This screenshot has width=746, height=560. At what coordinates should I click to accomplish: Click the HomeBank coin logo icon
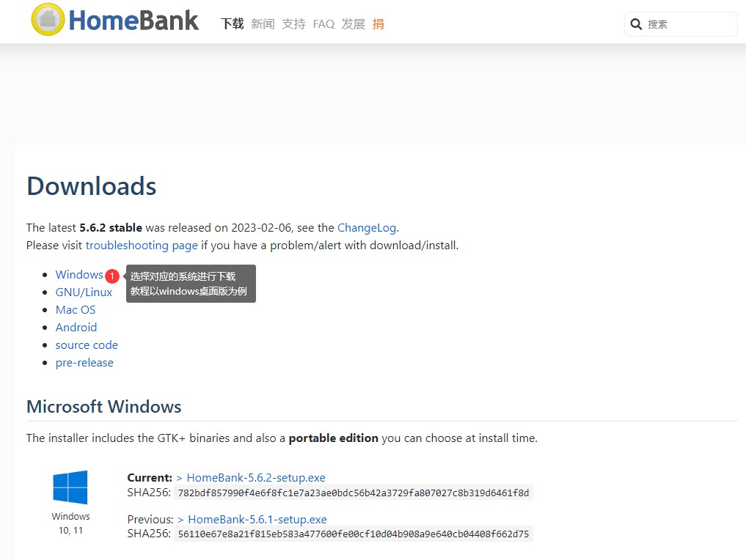[x=48, y=20]
